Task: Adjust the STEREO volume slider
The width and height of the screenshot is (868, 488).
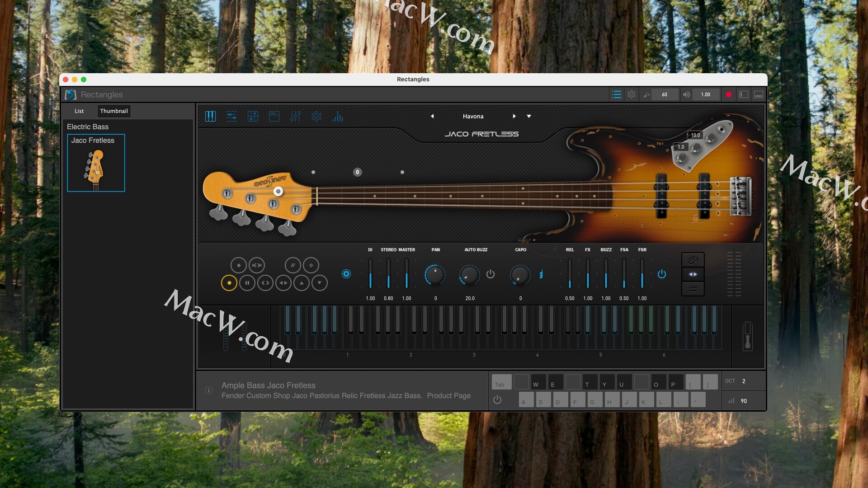Action: pyautogui.click(x=388, y=274)
